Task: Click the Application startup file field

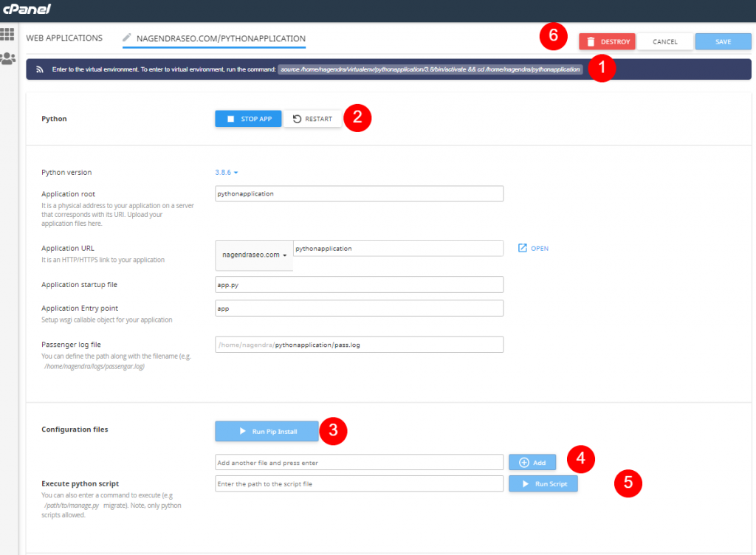Action: [x=360, y=285]
